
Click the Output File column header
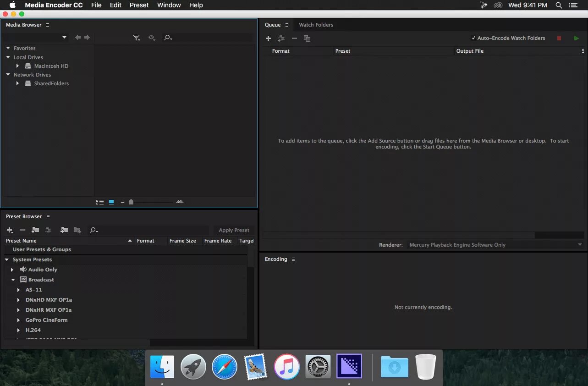470,51
